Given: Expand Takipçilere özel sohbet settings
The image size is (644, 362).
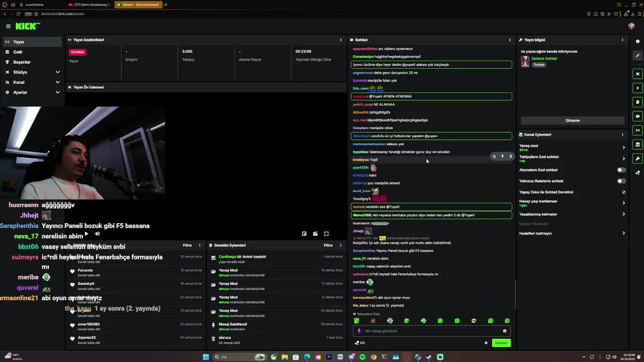Looking at the screenshot, I should pos(623,158).
